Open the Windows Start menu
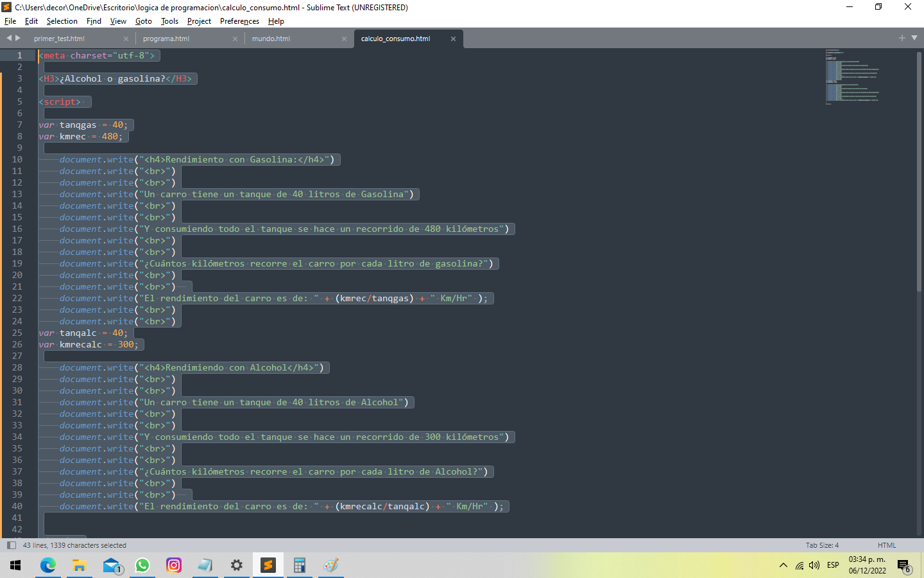924x578 pixels. (15, 565)
